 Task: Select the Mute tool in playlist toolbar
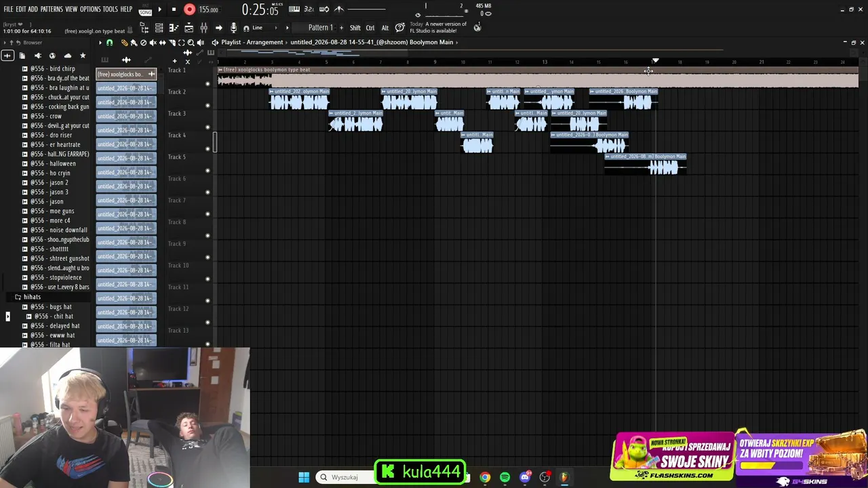[x=153, y=43]
